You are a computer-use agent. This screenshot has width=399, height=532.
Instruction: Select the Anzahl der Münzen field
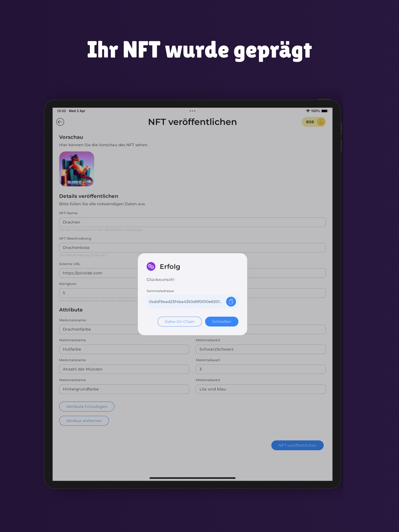point(124,369)
